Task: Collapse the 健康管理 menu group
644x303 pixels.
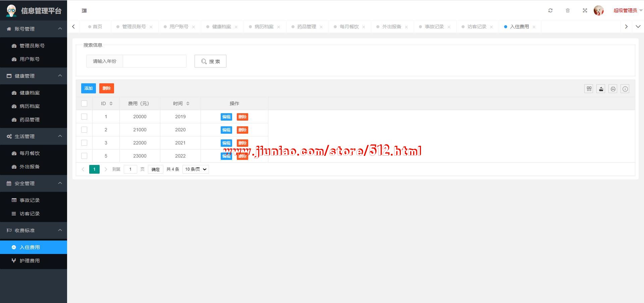Action: pyautogui.click(x=34, y=76)
